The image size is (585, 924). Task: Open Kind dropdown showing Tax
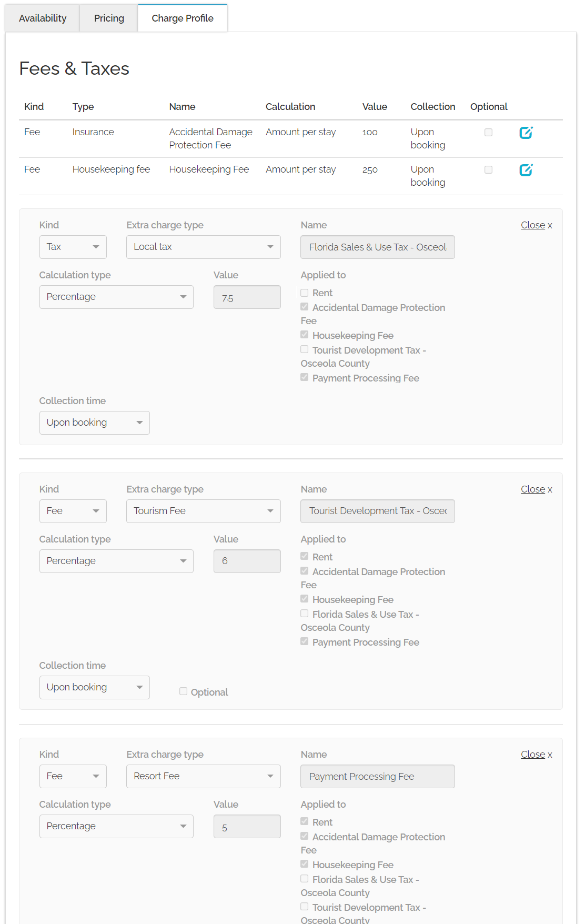click(x=73, y=247)
